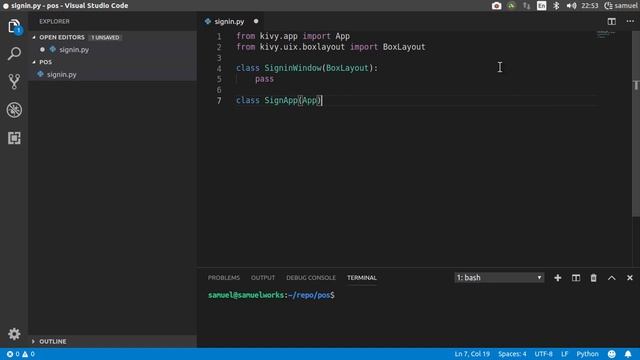Screen dimensions: 640x360
Task: Click 'SigninWindow' class name
Action: pyautogui.click(x=293, y=68)
